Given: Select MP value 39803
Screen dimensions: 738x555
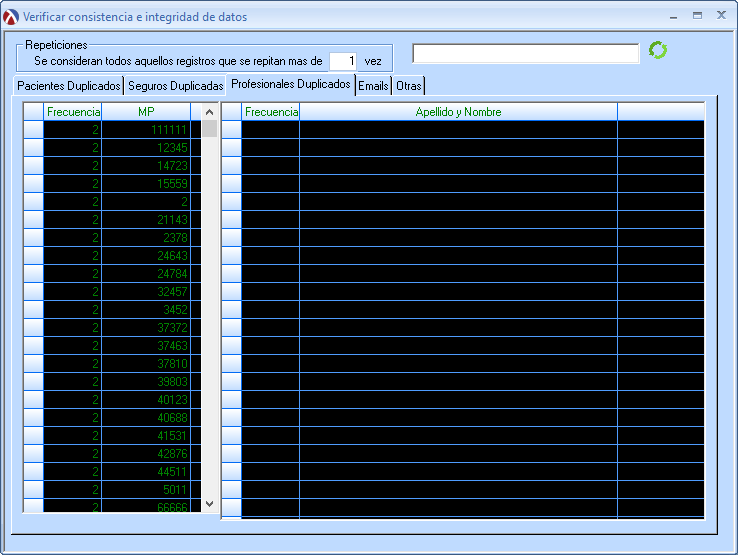Looking at the screenshot, I should click(146, 382).
